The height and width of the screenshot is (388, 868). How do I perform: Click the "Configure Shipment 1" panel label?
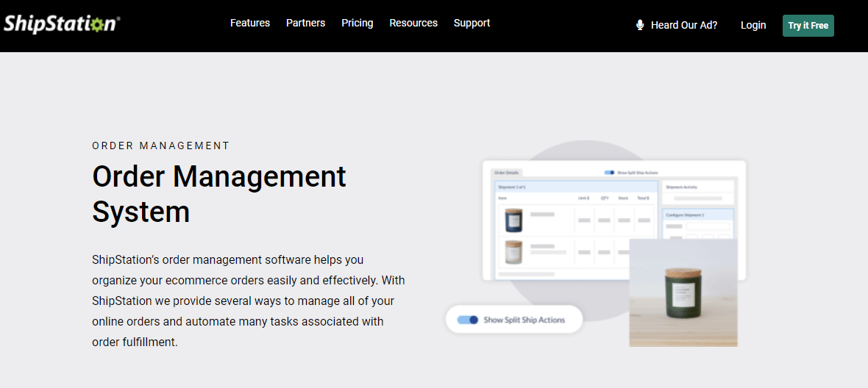685,215
